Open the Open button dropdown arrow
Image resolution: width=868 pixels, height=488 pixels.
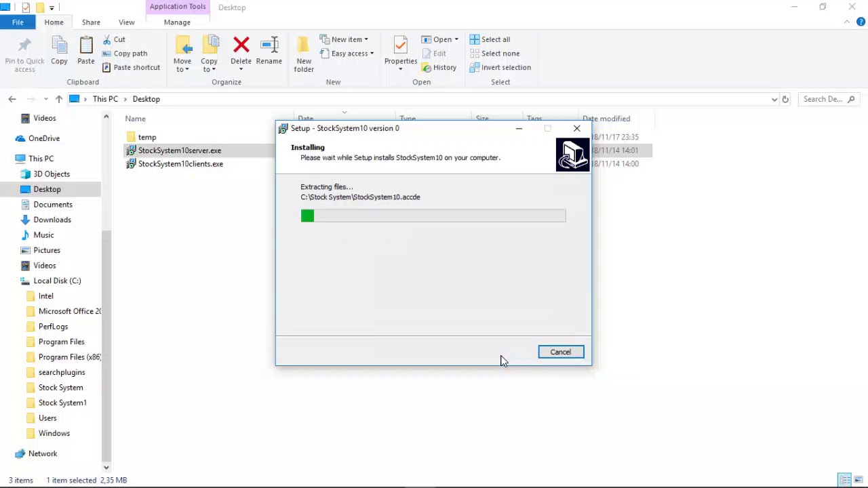(456, 39)
